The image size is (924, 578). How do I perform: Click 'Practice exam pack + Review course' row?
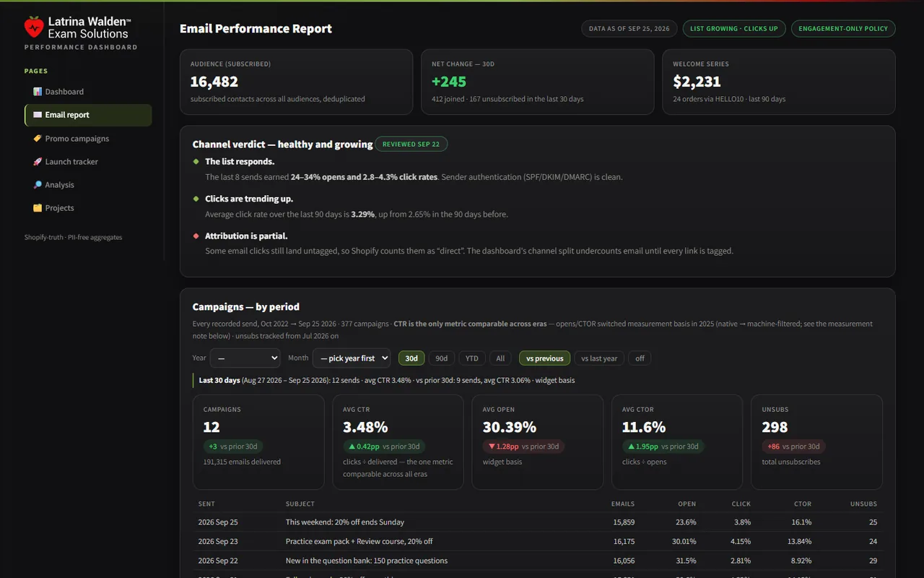[538, 541]
